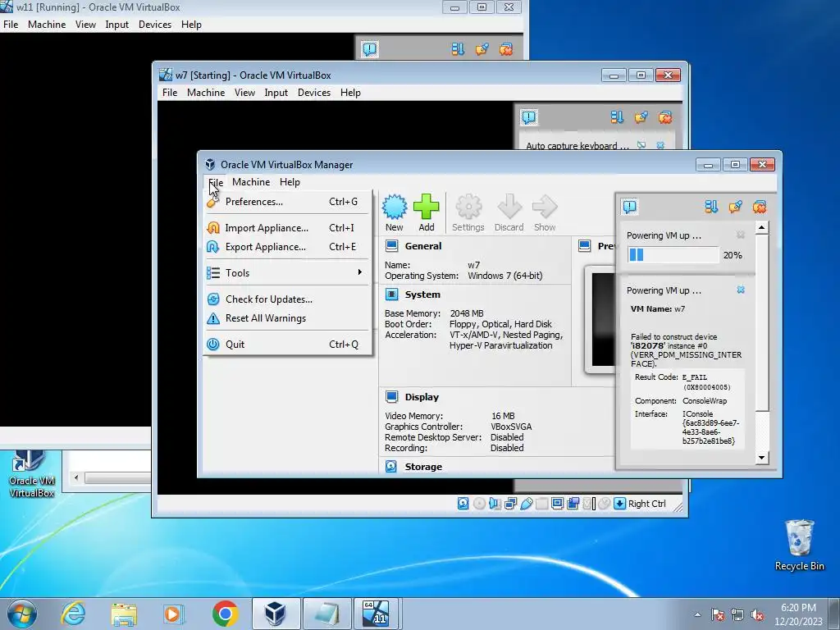840x630 pixels.
Task: Toggle notification sort order in w11 window
Action: [458, 49]
